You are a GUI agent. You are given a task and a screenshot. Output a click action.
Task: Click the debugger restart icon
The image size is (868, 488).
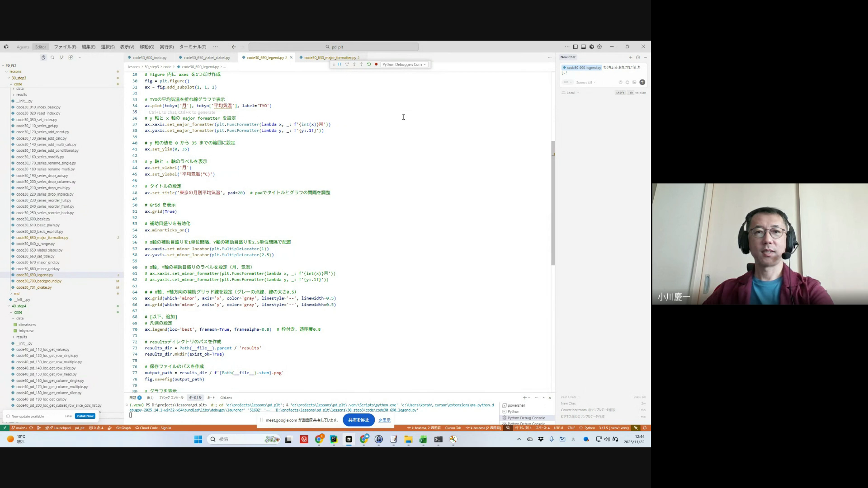(369, 65)
